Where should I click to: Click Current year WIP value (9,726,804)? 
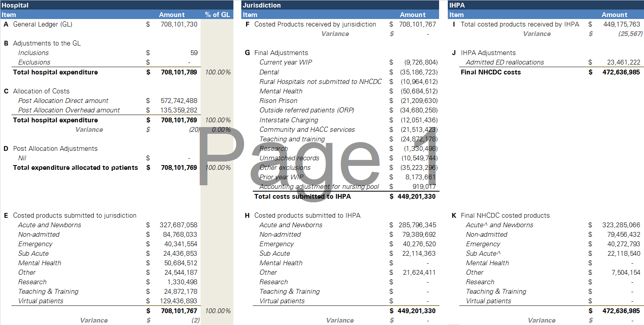click(x=421, y=62)
